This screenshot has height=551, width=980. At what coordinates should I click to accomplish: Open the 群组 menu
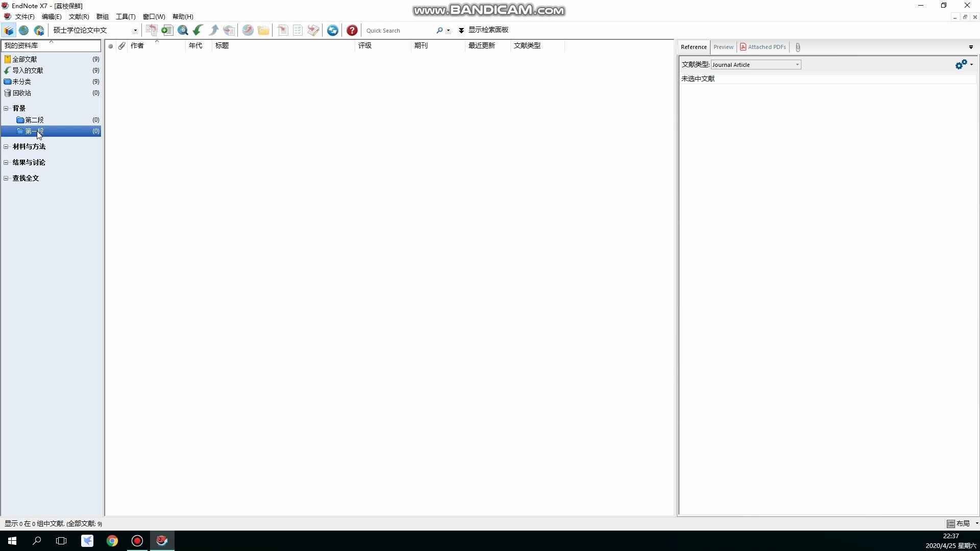[x=103, y=17]
